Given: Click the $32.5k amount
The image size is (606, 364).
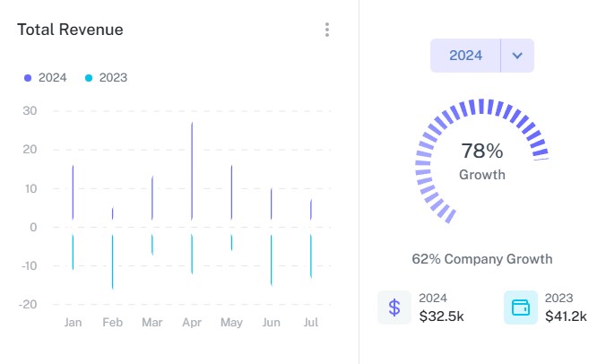Looking at the screenshot, I should pos(441,316).
